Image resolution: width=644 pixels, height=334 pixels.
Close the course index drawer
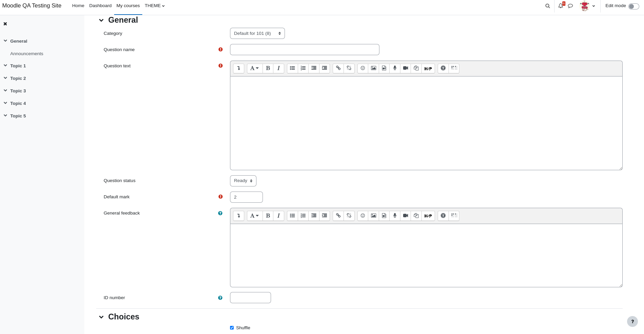5,24
